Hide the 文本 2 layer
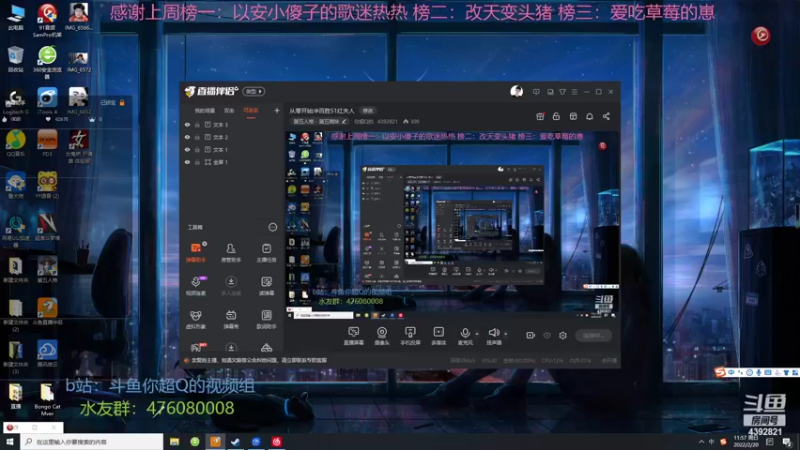 pos(187,137)
